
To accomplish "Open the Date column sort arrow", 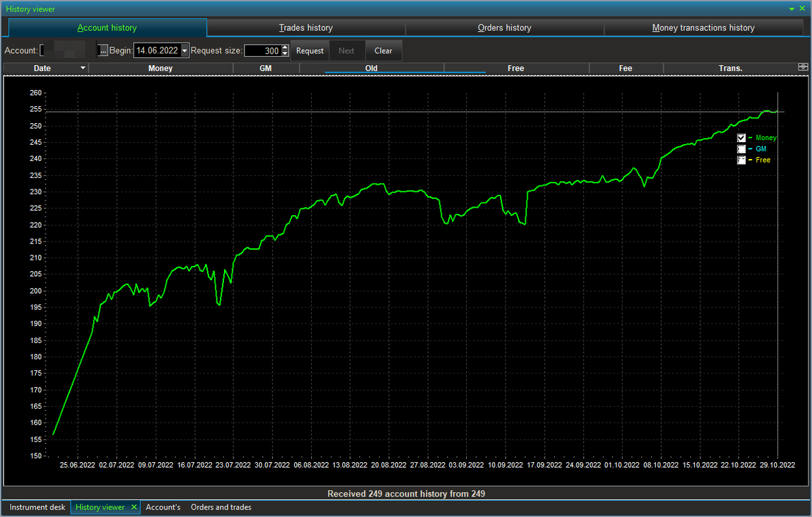I will point(83,68).
